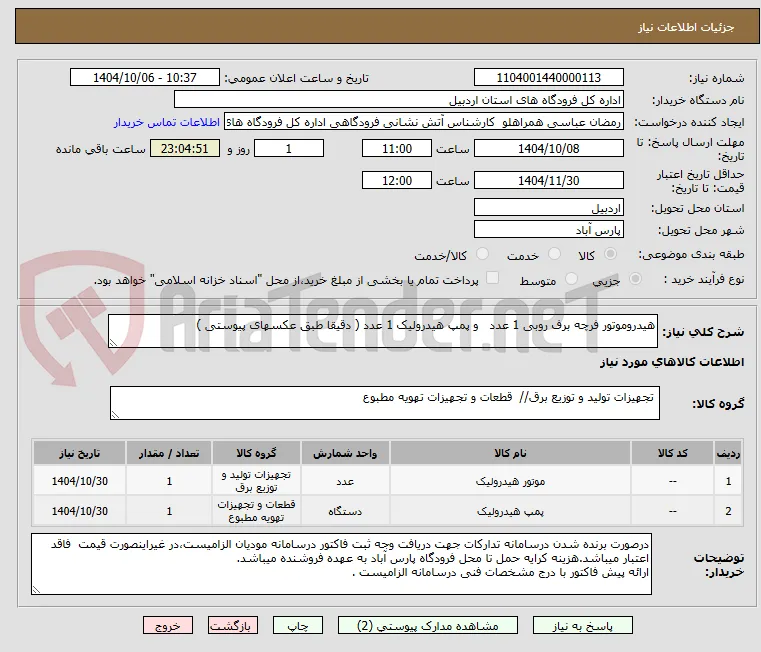This screenshot has width=761, height=652.
Task: Click the remaining days field showing 1
Action: point(289,149)
